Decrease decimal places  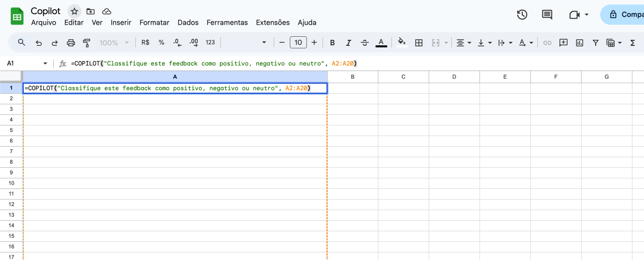point(177,43)
